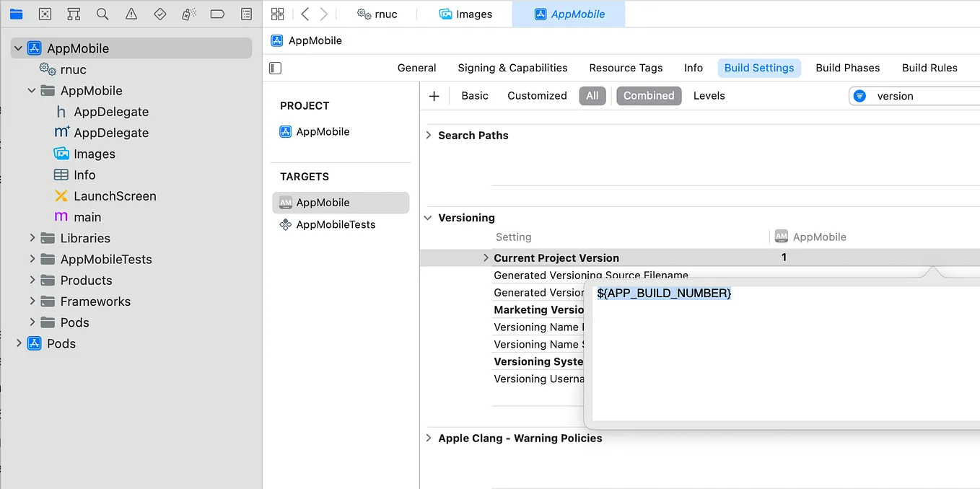Open the Source Control navigator icon
The width and height of the screenshot is (980, 489).
pyautogui.click(x=45, y=14)
